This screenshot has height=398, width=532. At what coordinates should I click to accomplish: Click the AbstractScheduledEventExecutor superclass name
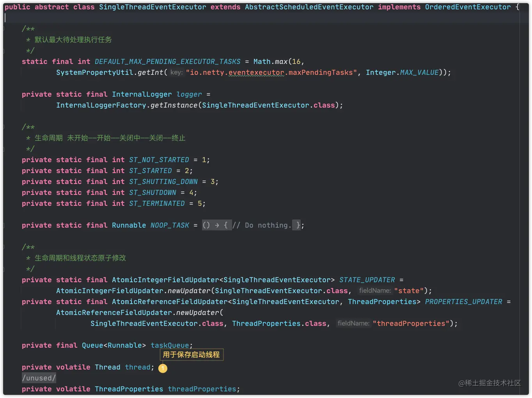(x=309, y=7)
